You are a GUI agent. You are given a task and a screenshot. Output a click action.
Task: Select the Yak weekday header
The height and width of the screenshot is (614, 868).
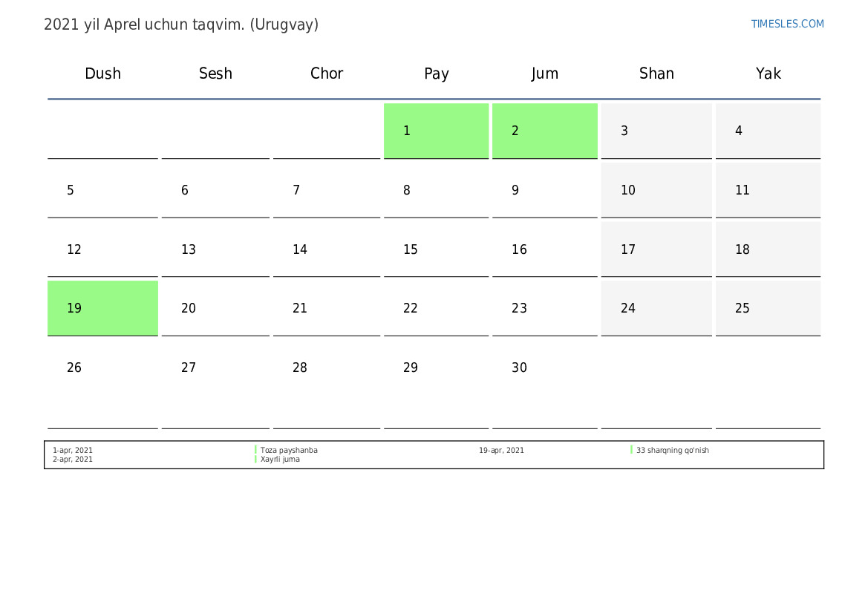[769, 73]
